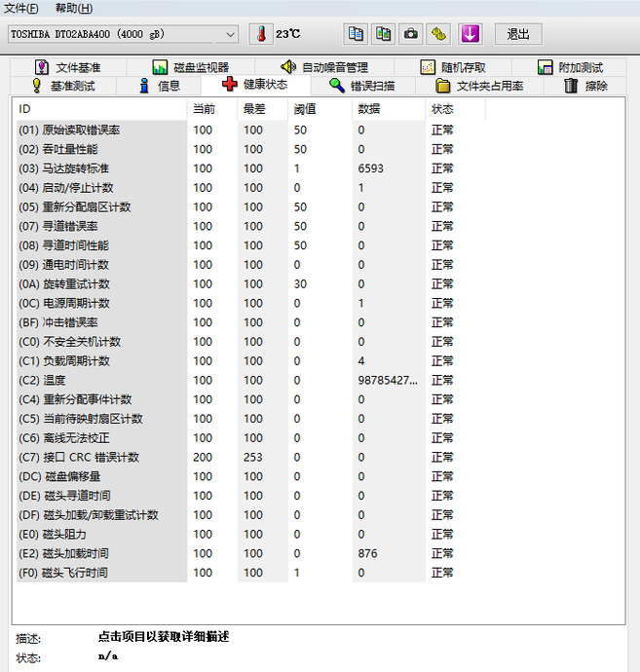Click the copy info to clipboard icon
The height and width of the screenshot is (672, 640).
point(356,34)
